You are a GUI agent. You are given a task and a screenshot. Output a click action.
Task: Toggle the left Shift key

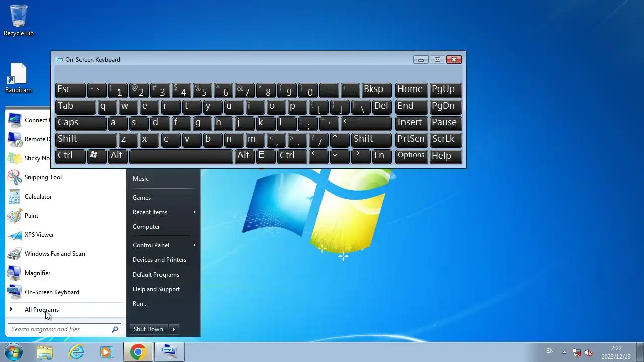pyautogui.click(x=86, y=140)
